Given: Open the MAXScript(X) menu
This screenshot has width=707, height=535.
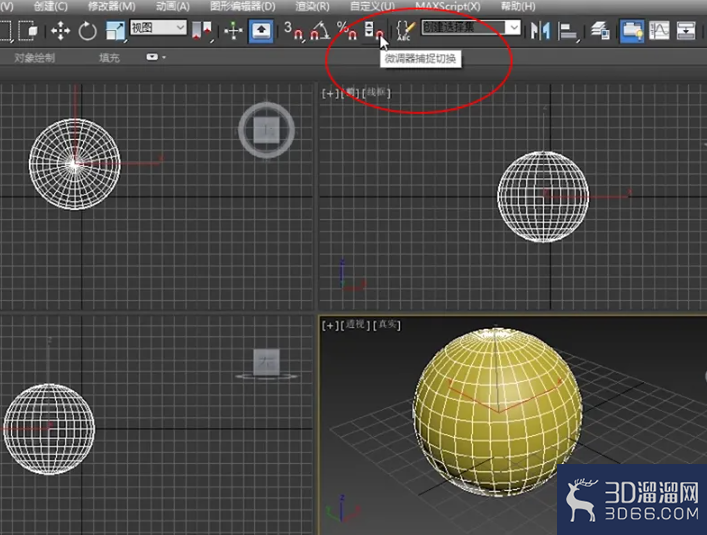Looking at the screenshot, I should 448,6.
